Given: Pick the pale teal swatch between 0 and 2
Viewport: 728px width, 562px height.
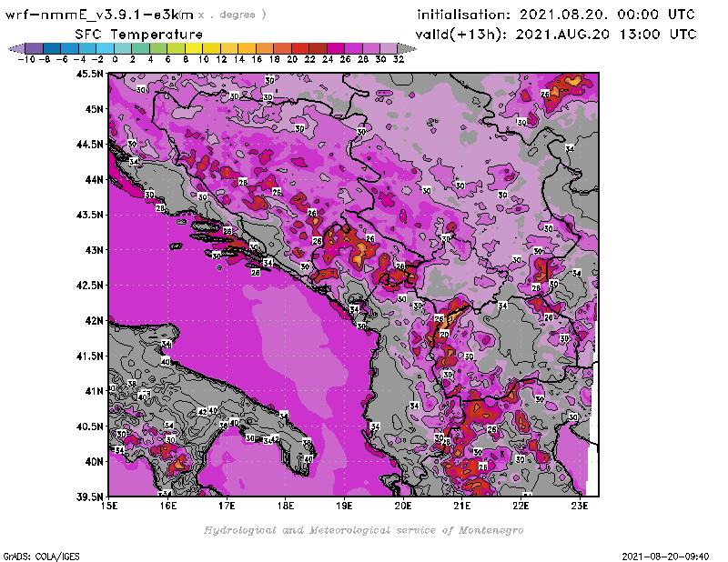Looking at the screenshot, I should coord(123,48).
